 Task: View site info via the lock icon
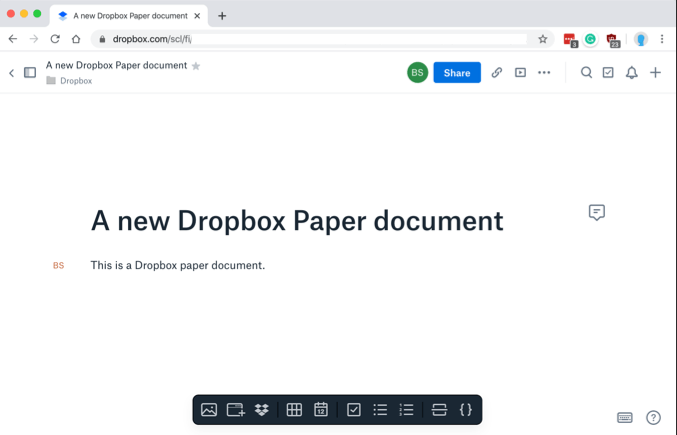click(x=102, y=39)
